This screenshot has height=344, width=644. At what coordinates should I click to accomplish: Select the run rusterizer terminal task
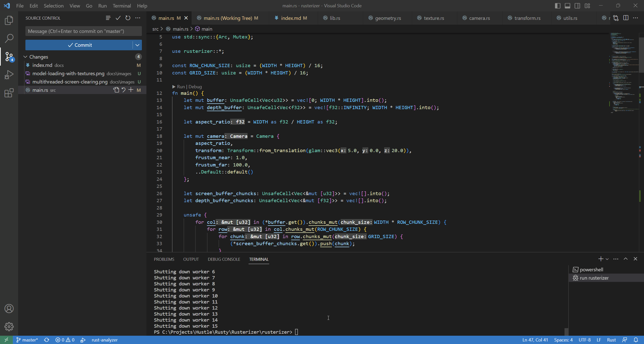coord(606,278)
